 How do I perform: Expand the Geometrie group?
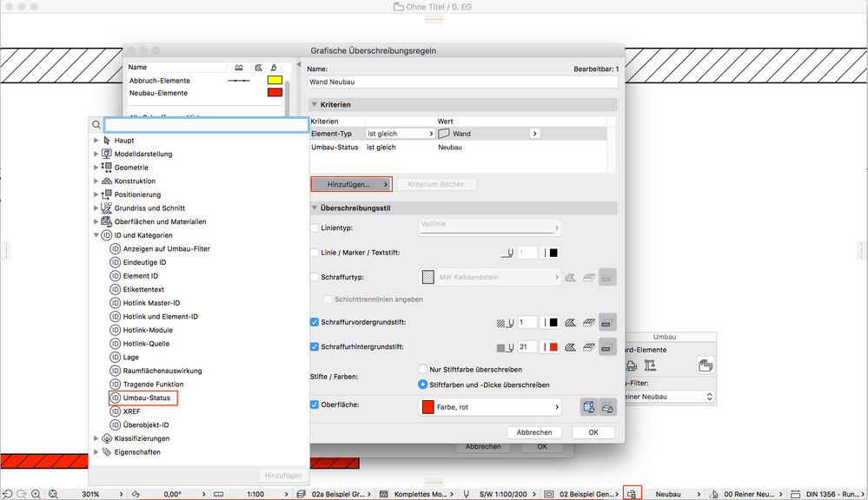click(96, 168)
